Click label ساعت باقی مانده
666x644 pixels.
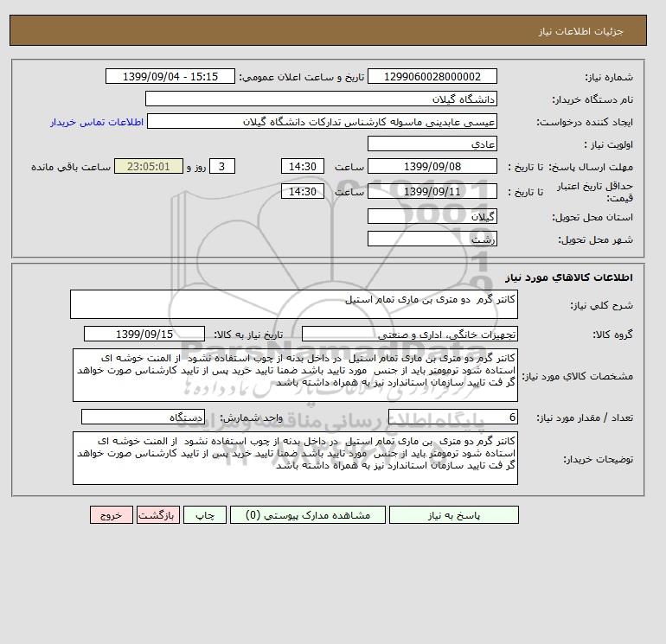click(71, 167)
